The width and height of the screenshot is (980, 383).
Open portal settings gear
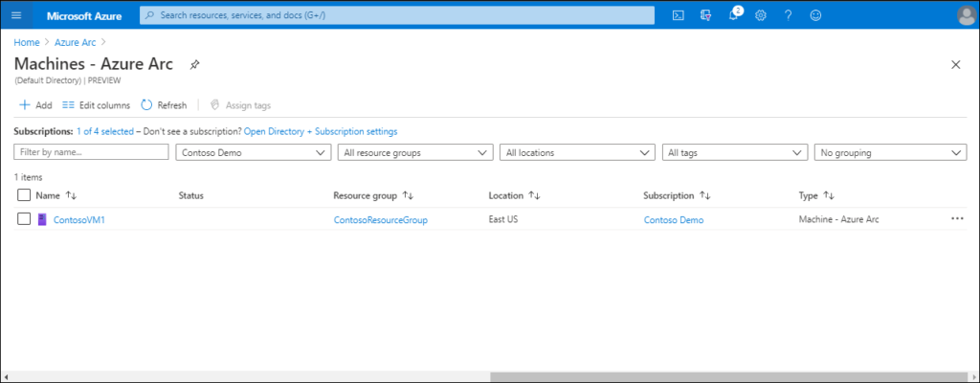[761, 15]
